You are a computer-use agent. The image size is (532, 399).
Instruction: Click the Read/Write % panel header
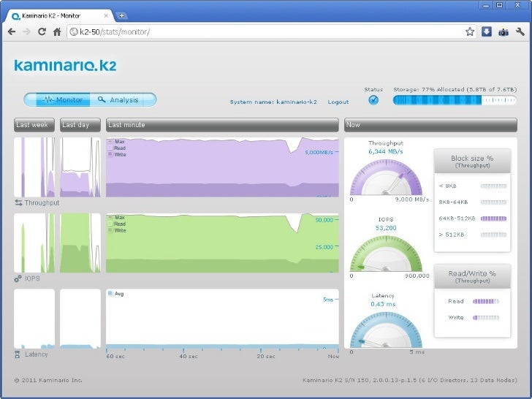coord(472,276)
